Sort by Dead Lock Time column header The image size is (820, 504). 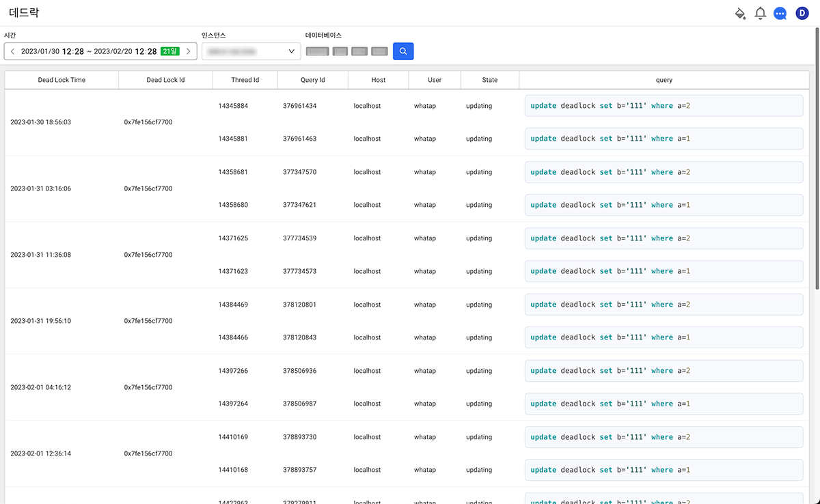pos(61,80)
